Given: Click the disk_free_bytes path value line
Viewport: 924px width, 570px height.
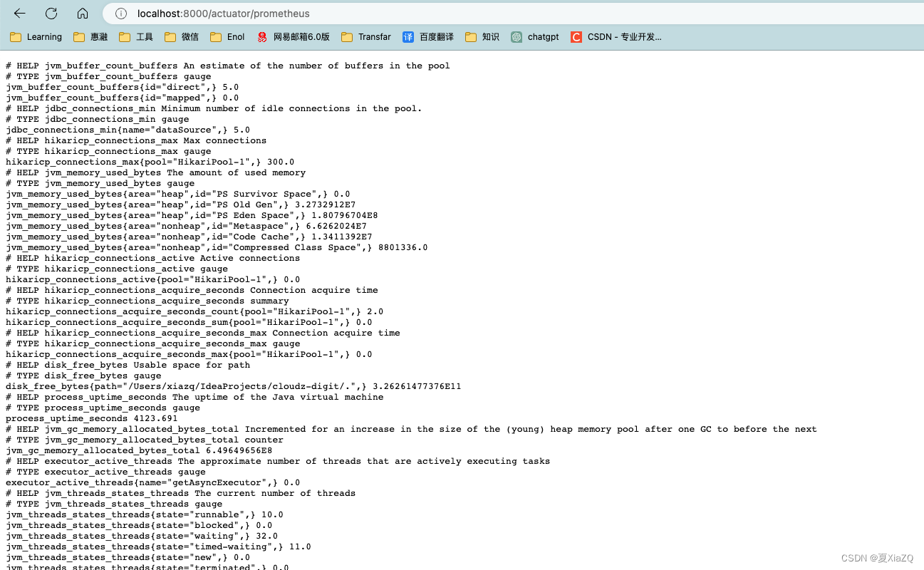Looking at the screenshot, I should pos(234,386).
